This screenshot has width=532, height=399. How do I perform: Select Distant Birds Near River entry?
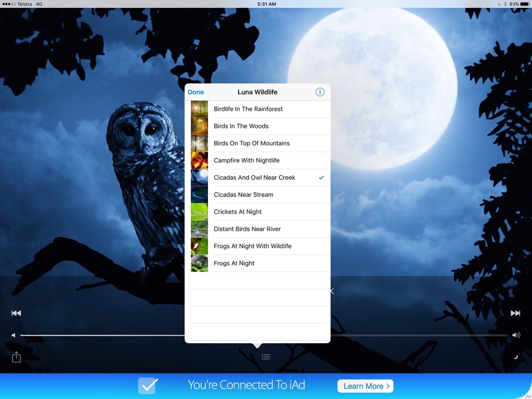247,229
